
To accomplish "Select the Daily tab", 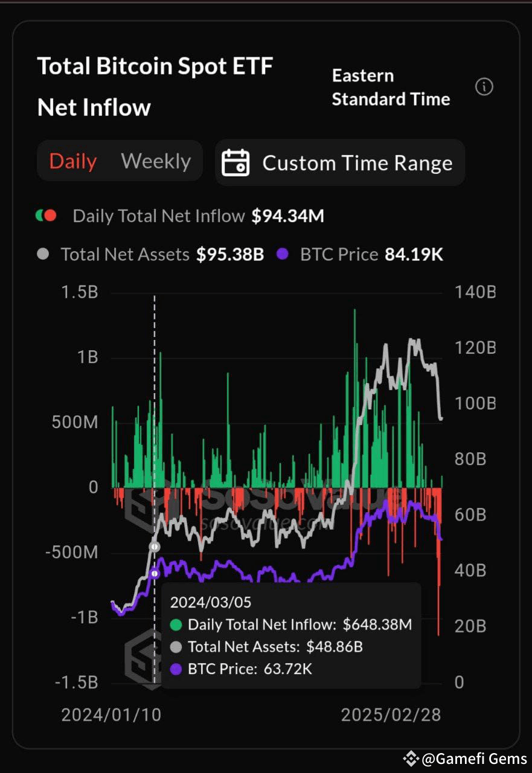I will tap(72, 161).
